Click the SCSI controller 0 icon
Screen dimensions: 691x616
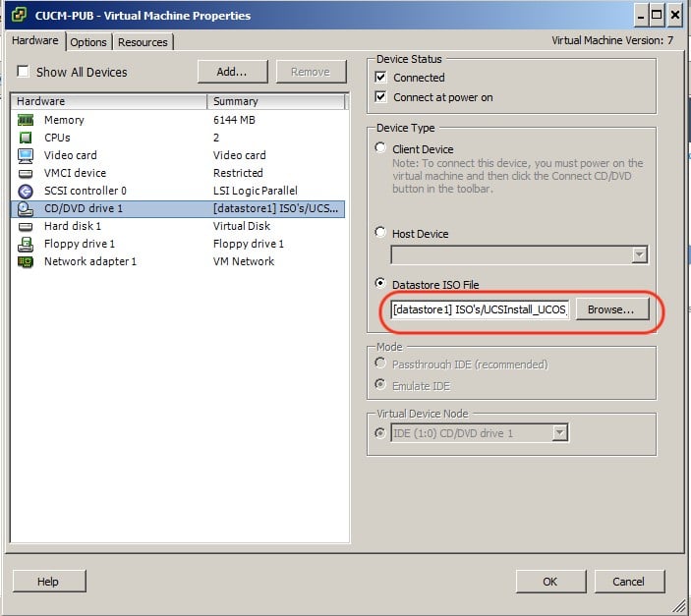pyautogui.click(x=26, y=192)
